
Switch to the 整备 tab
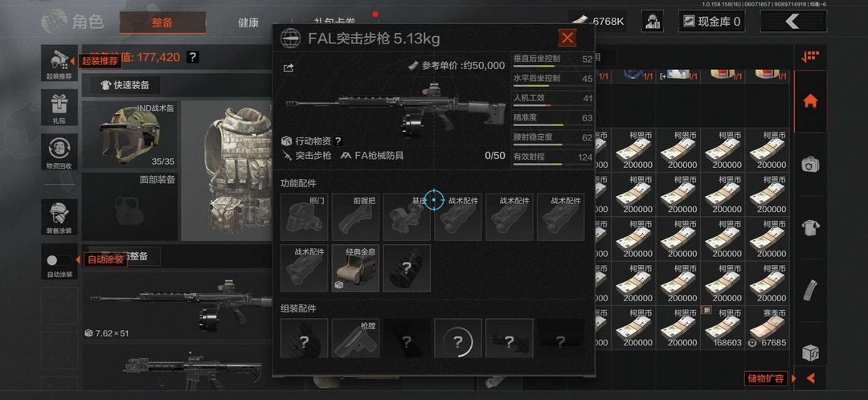tap(162, 22)
